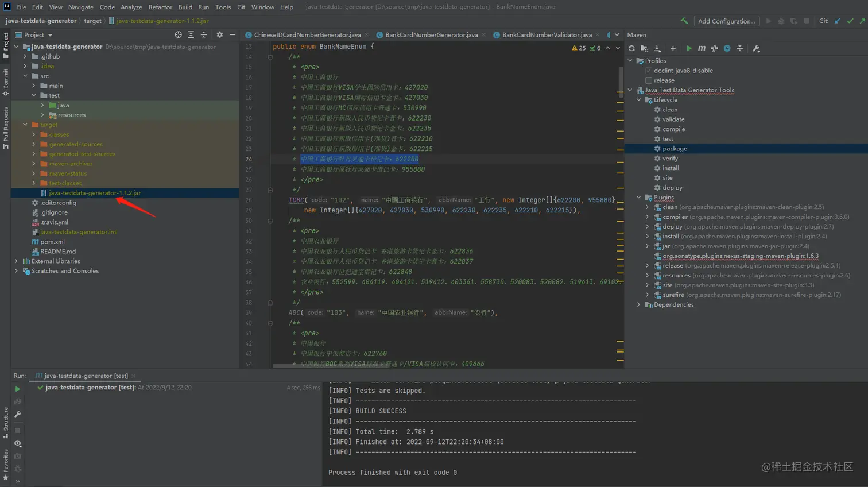
Task: Open Maven settings wrench icon
Action: pyautogui.click(x=756, y=49)
